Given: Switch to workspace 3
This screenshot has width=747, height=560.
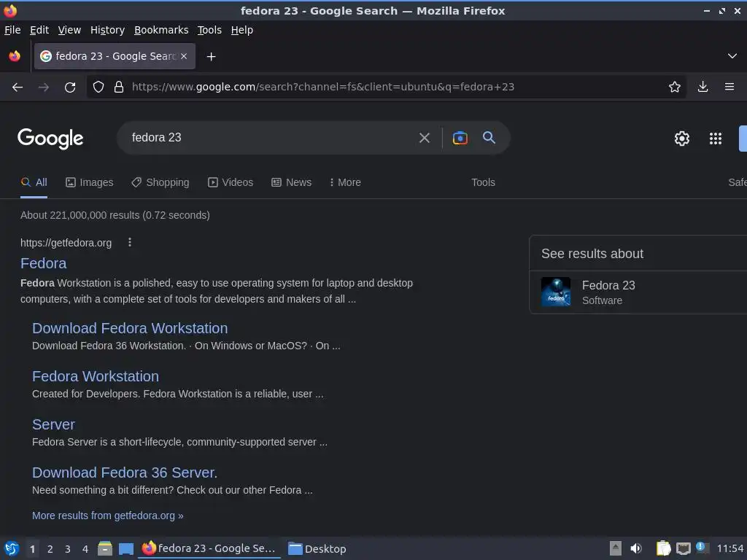Looking at the screenshot, I should [68, 549].
